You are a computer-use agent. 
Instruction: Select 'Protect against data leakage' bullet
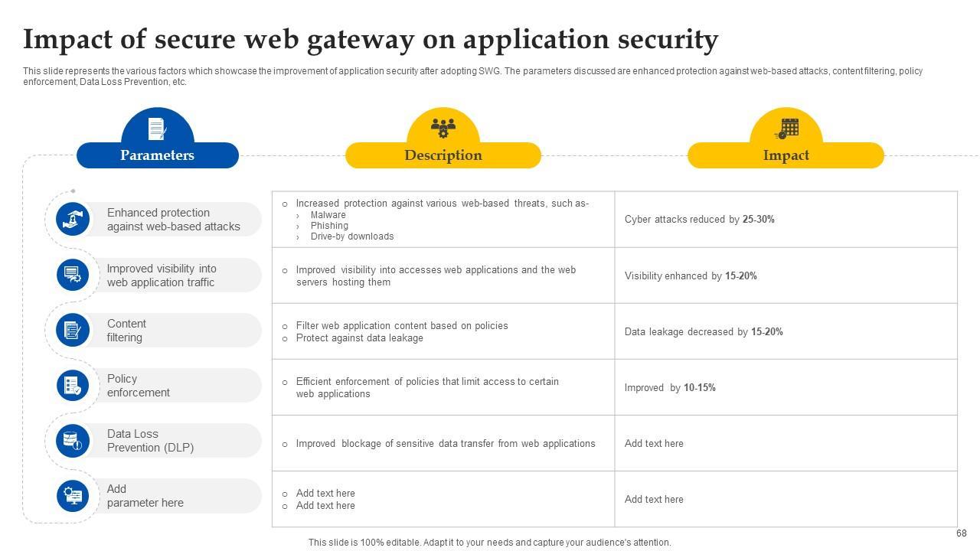pyautogui.click(x=359, y=338)
